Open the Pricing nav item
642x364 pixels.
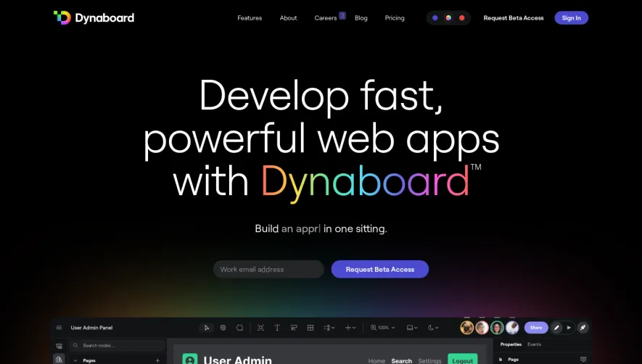tap(395, 18)
